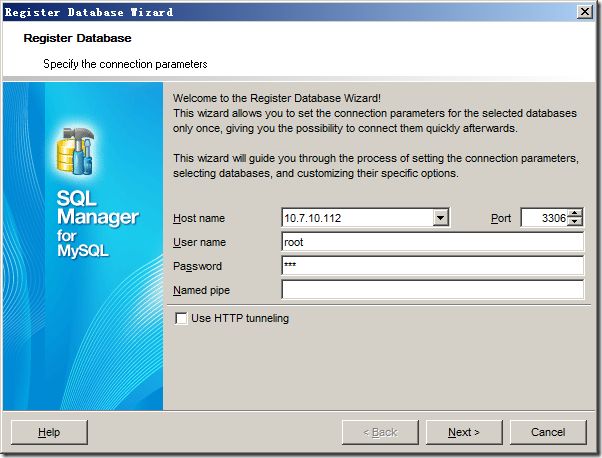This screenshot has height=458, width=602.
Task: Click the Password label
Action: coord(197,266)
